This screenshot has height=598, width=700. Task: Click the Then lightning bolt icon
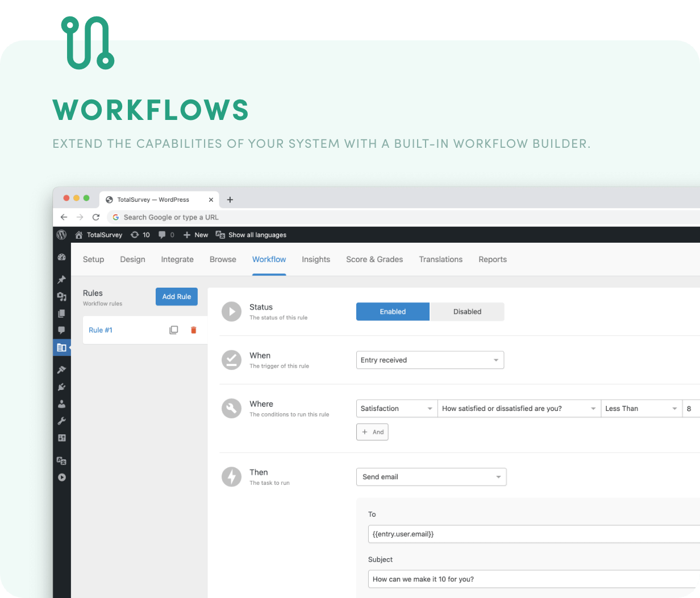point(231,477)
